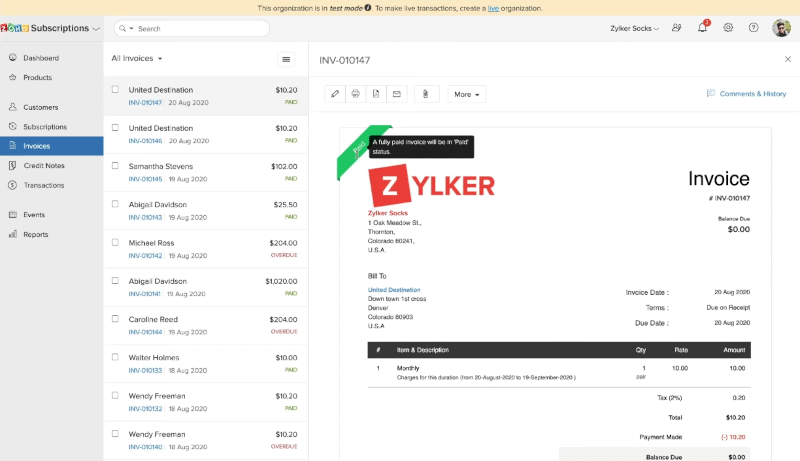Image resolution: width=800 pixels, height=461 pixels.
Task: Click the Credit Notes sidebar icon
Action: (x=13, y=165)
